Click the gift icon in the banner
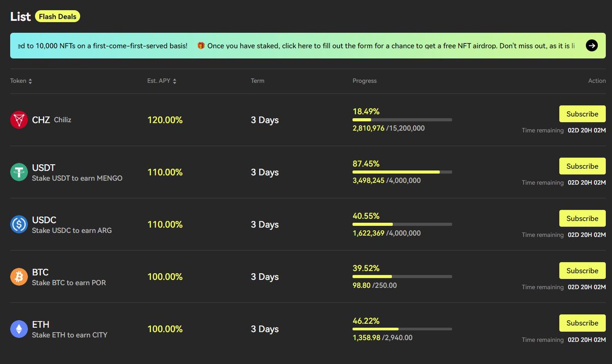 tap(201, 46)
